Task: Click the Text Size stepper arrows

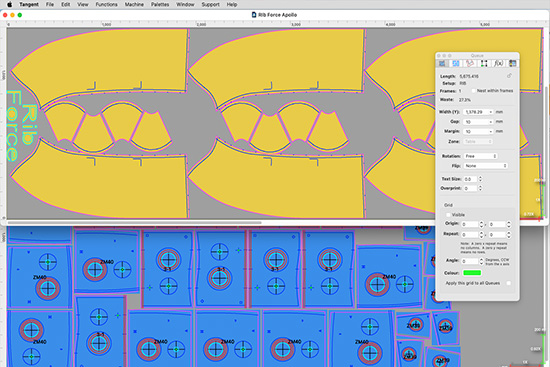Action: [x=480, y=179]
